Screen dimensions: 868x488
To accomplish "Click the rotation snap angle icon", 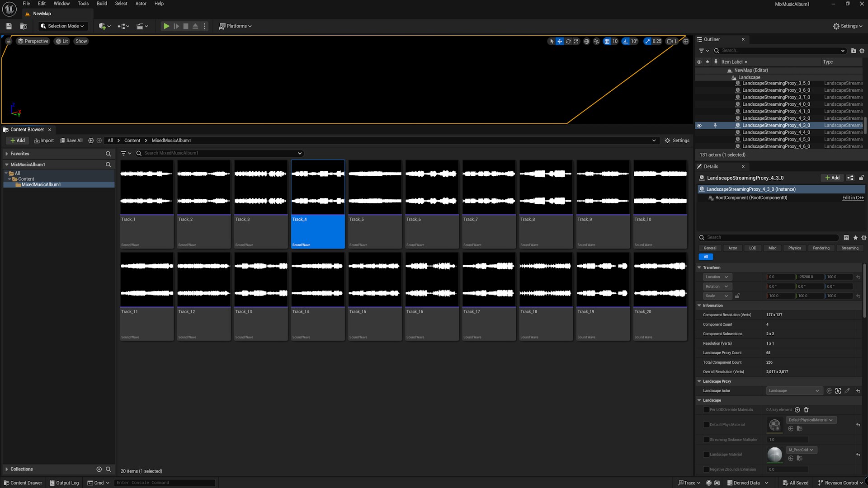I will pyautogui.click(x=626, y=41).
